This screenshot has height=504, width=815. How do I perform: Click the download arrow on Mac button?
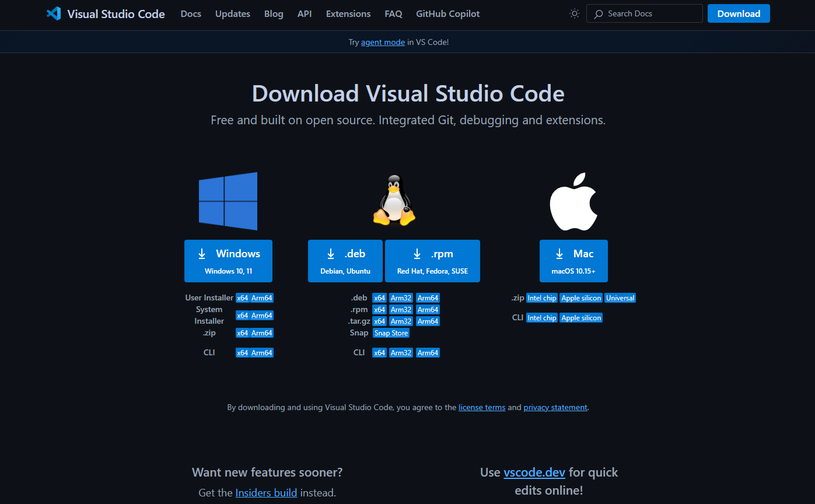tap(559, 254)
